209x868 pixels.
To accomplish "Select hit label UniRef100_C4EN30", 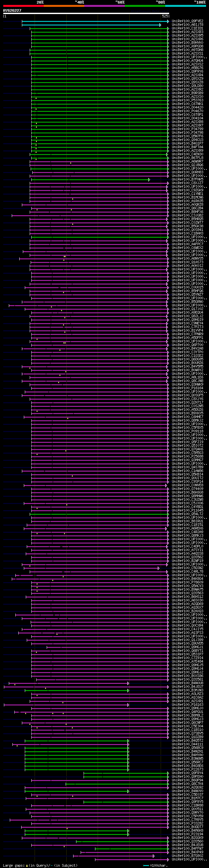I will (x=187, y=154).
